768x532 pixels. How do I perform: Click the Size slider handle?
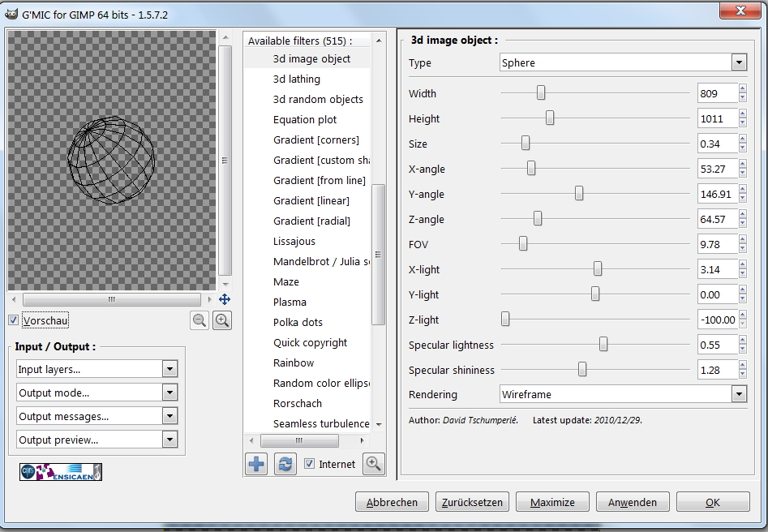pos(526,143)
